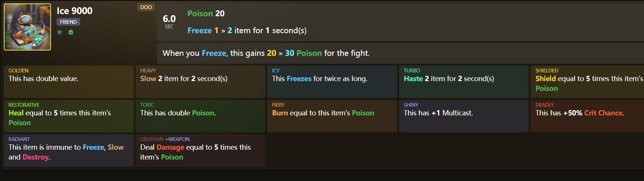644x181 pixels.
Task: Select the Fiery enchantment card
Action: (x=332, y=116)
